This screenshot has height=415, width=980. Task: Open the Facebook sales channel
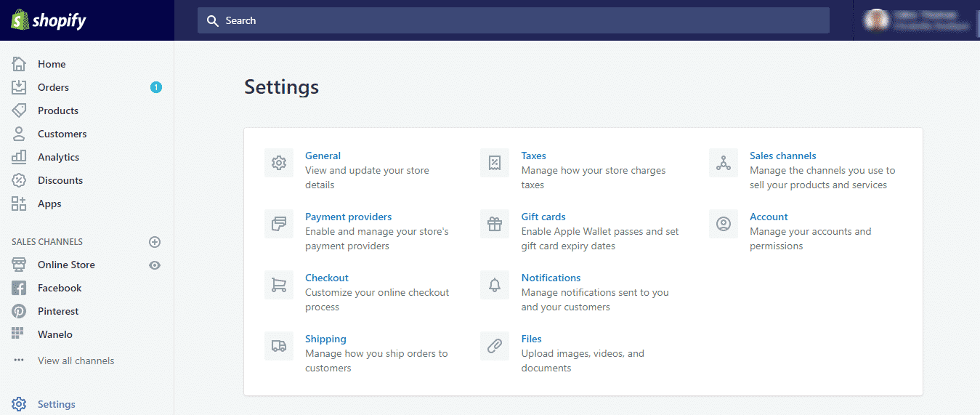[x=60, y=288]
